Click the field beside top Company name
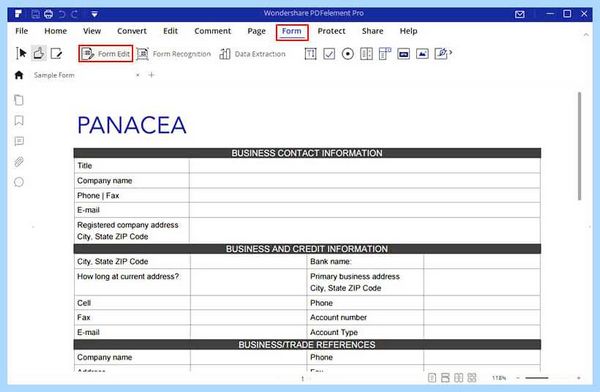The width and height of the screenshot is (600, 392). coord(365,180)
